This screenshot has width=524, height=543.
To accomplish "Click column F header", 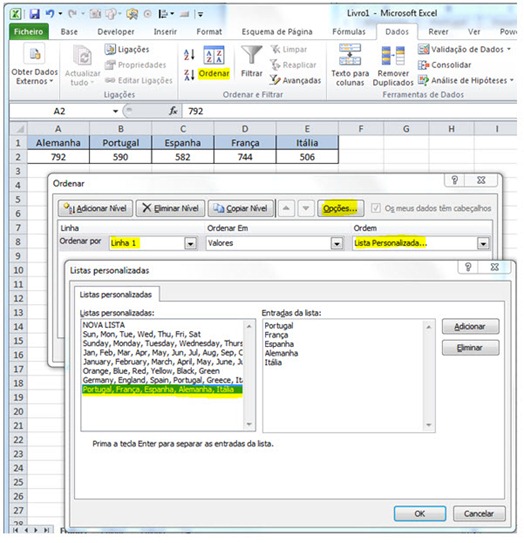I will (361, 129).
